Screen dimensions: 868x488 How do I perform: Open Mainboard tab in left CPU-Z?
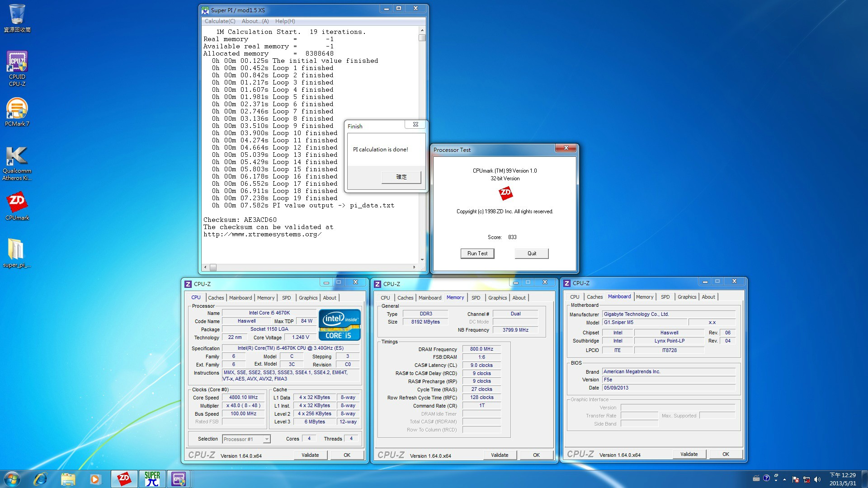tap(241, 298)
